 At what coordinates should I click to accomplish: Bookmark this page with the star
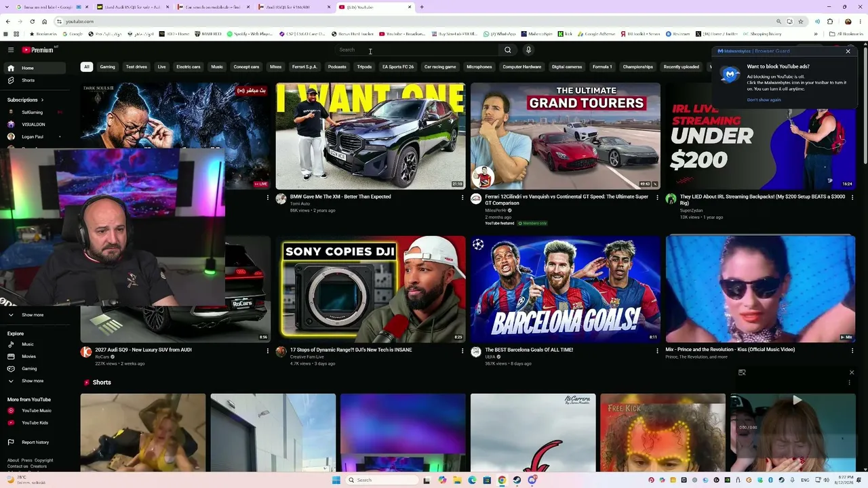point(801,22)
